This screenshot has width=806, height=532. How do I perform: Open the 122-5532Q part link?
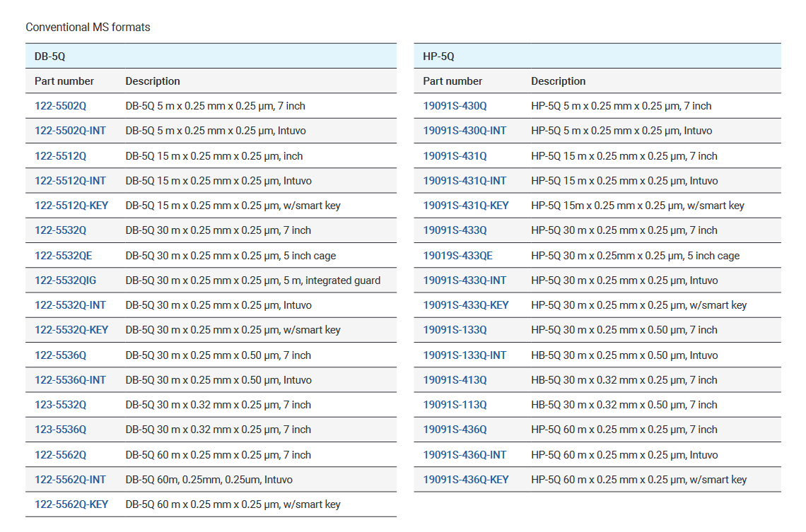[60, 230]
